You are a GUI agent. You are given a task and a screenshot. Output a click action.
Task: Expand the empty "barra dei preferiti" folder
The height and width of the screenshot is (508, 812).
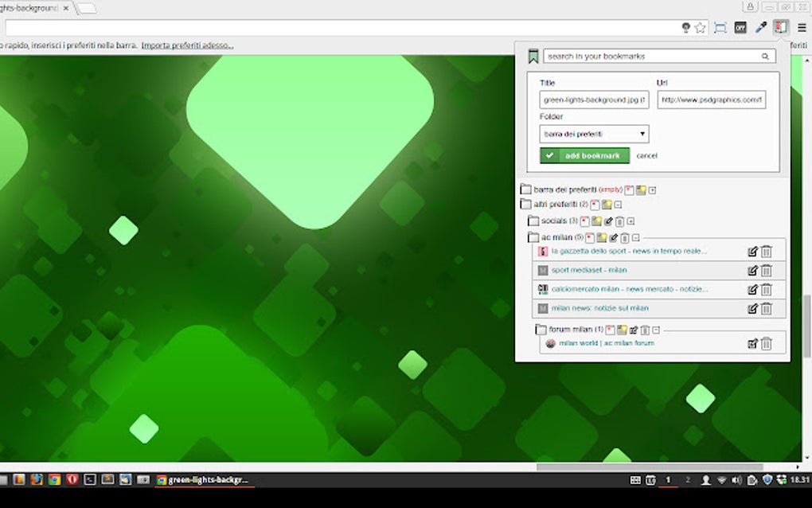click(x=652, y=190)
